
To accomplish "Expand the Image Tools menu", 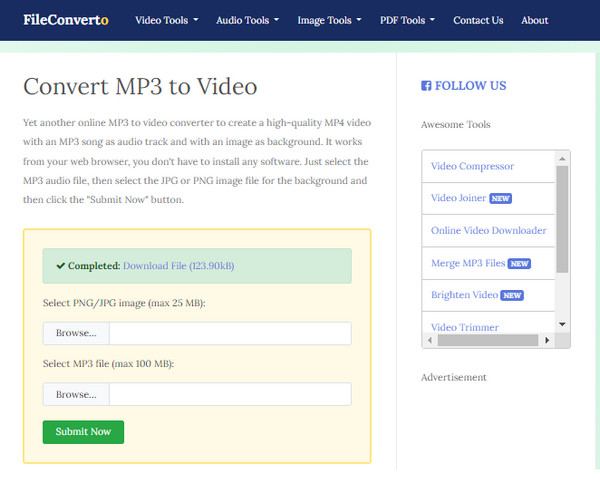I will pyautogui.click(x=329, y=20).
